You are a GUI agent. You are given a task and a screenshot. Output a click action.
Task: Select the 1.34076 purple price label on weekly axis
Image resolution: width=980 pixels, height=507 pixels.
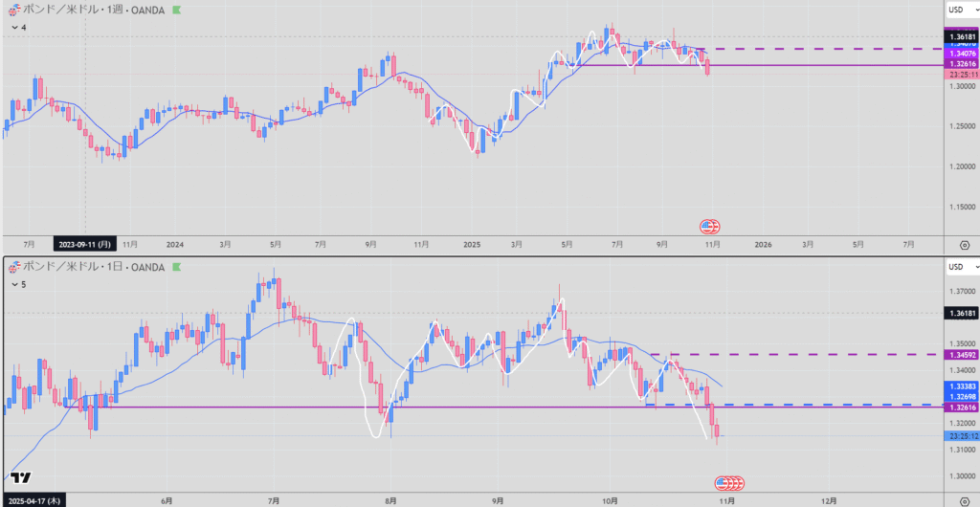(961, 54)
